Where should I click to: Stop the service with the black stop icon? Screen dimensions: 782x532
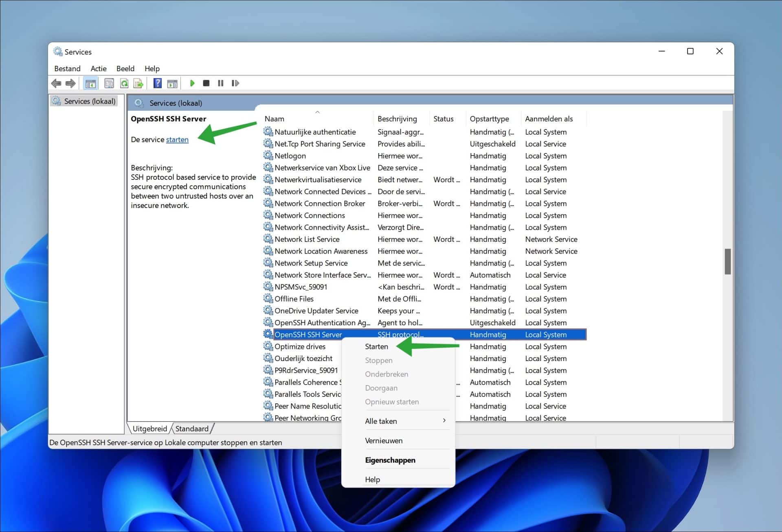coord(206,83)
